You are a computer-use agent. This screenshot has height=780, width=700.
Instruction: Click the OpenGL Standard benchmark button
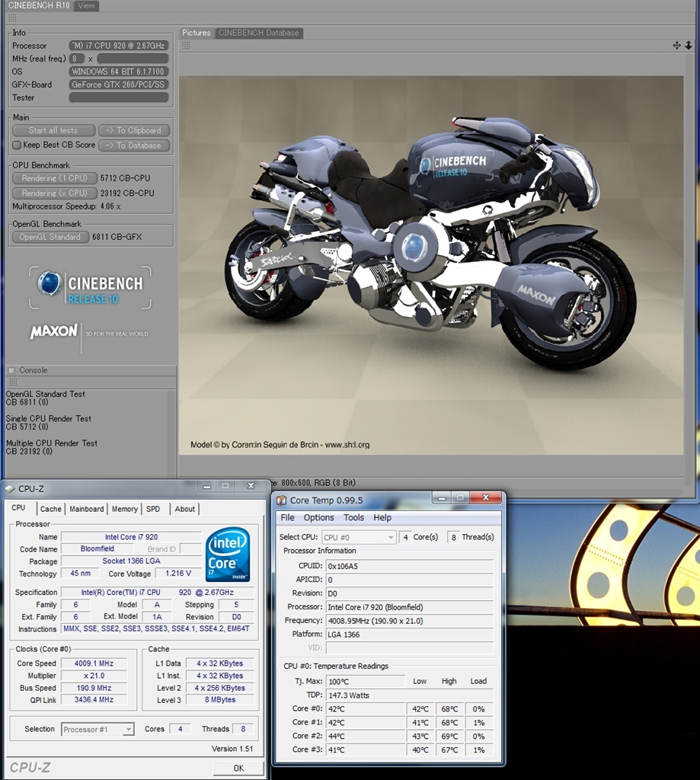tap(50, 237)
